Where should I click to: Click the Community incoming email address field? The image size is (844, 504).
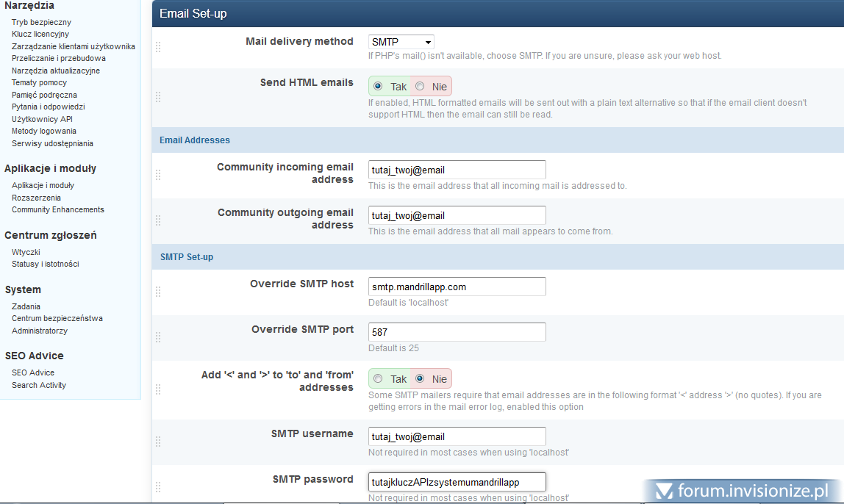click(x=457, y=170)
